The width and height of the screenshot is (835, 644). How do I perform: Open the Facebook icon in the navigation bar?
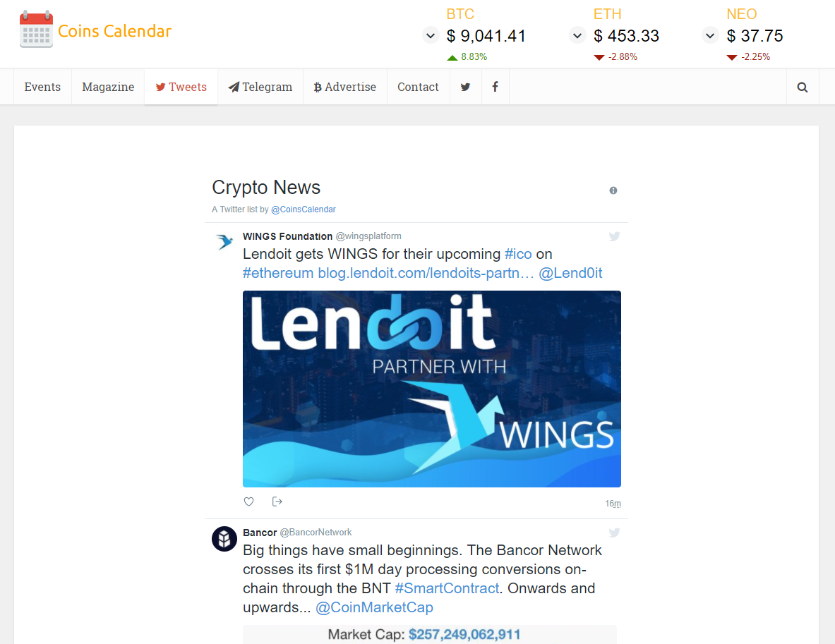tap(495, 86)
